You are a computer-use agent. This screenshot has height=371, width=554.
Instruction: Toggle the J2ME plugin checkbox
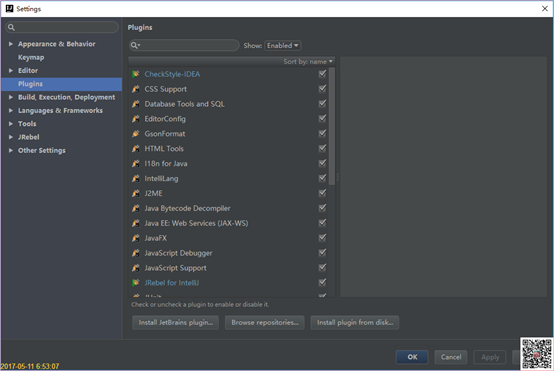pyautogui.click(x=322, y=193)
